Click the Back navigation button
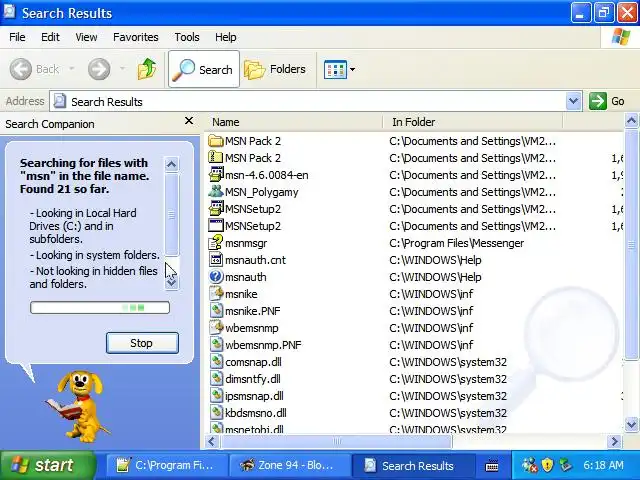This screenshot has width=640, height=480. click(35, 69)
